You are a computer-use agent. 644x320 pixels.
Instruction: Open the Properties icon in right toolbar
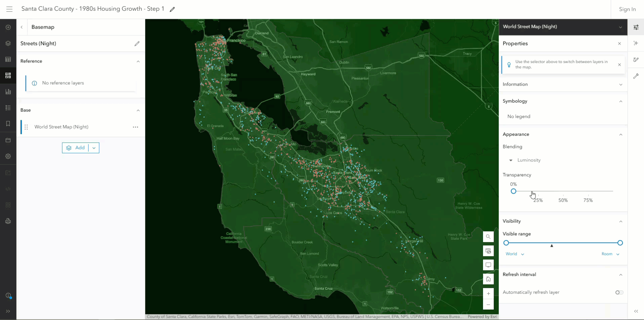coord(636,27)
